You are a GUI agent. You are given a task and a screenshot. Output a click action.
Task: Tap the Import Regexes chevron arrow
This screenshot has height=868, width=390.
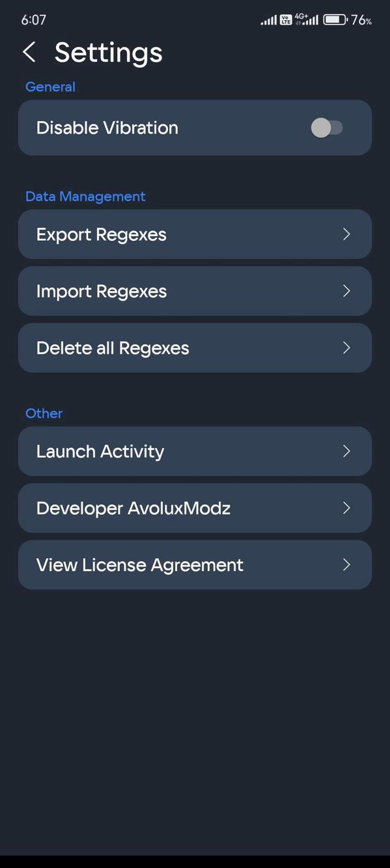(x=346, y=291)
